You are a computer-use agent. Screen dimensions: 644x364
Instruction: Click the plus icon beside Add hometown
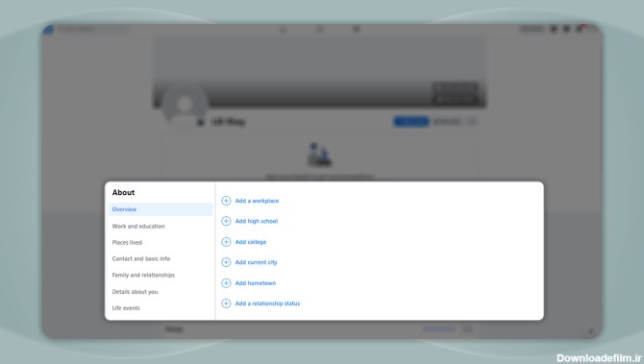[226, 283]
